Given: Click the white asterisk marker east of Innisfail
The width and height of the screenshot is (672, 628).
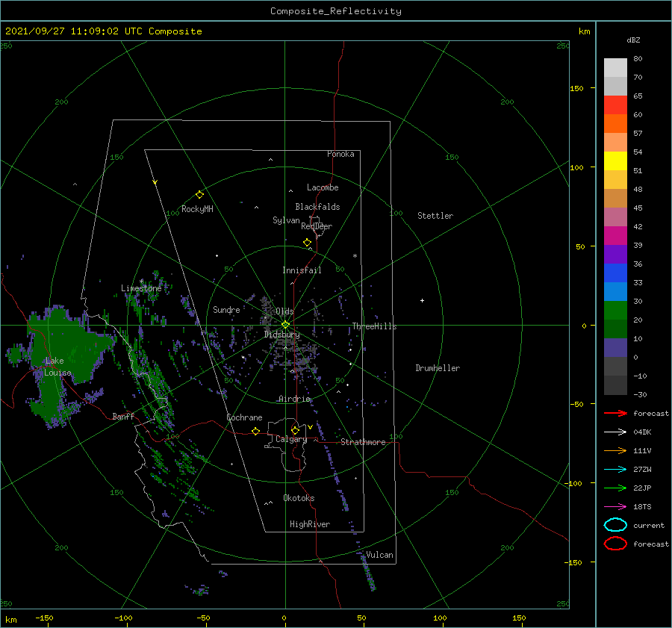Looking at the screenshot, I should (x=355, y=256).
